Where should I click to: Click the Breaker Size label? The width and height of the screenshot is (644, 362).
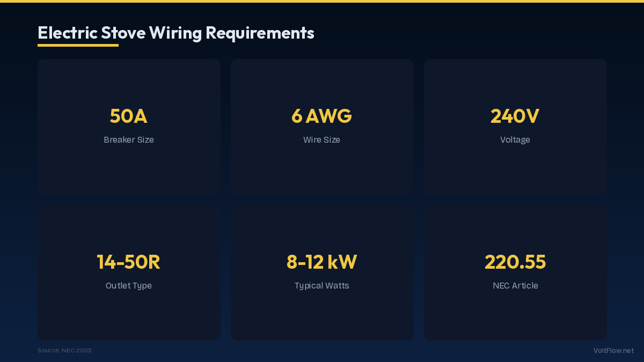coord(129,140)
